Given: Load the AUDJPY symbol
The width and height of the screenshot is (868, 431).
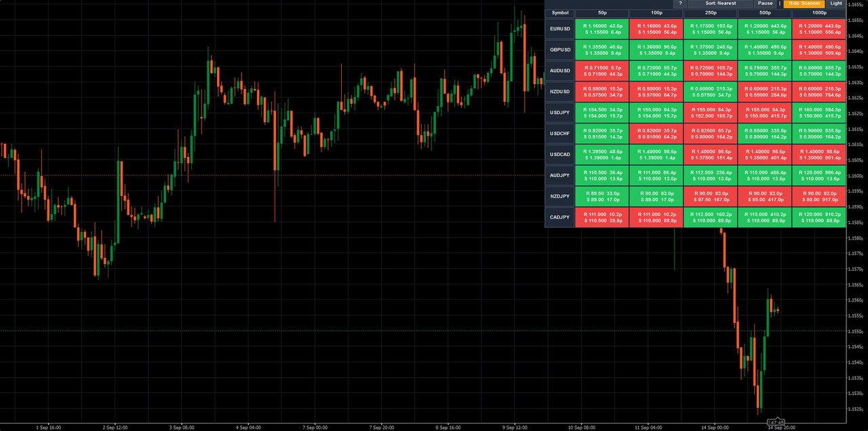Looking at the screenshot, I should coord(560,175).
